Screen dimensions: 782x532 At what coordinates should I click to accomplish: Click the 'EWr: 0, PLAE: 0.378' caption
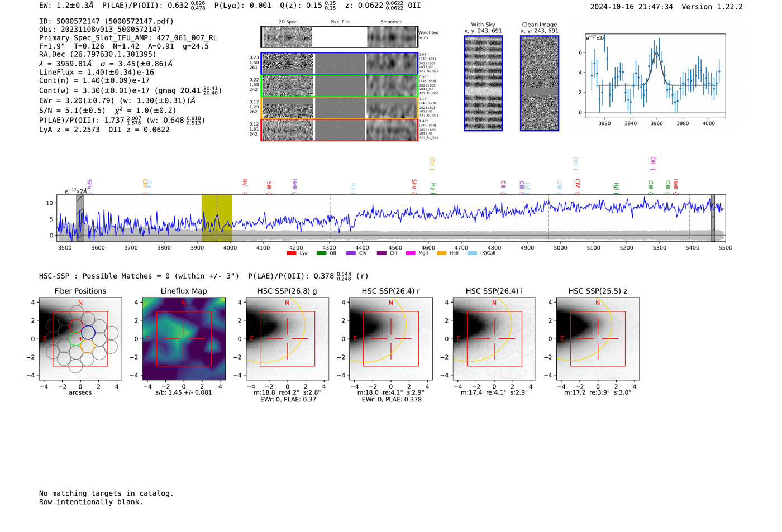[x=391, y=399]
